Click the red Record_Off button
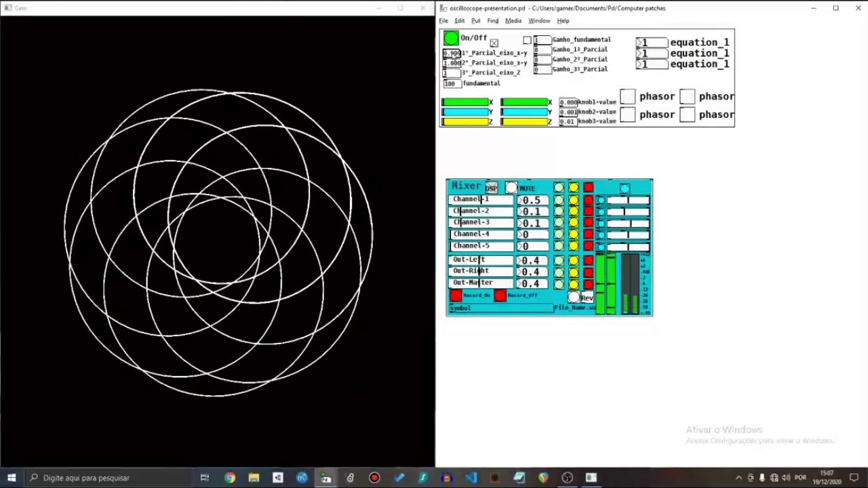 click(x=500, y=296)
